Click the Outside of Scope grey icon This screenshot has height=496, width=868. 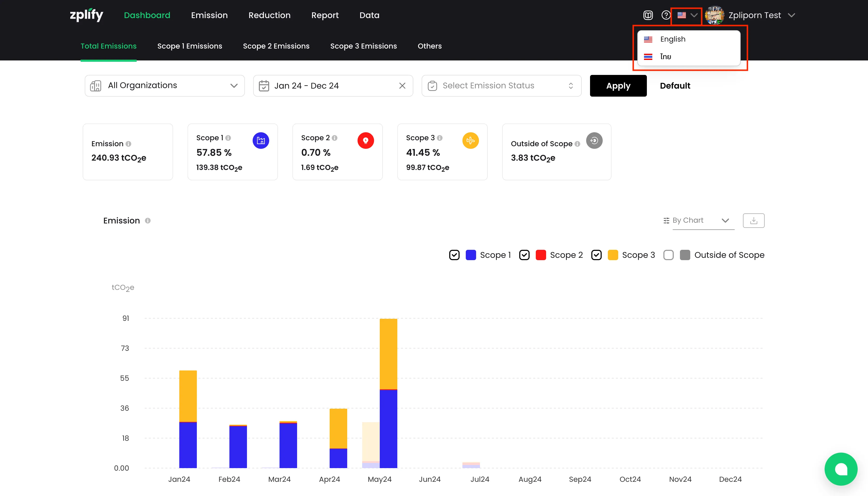click(x=594, y=140)
